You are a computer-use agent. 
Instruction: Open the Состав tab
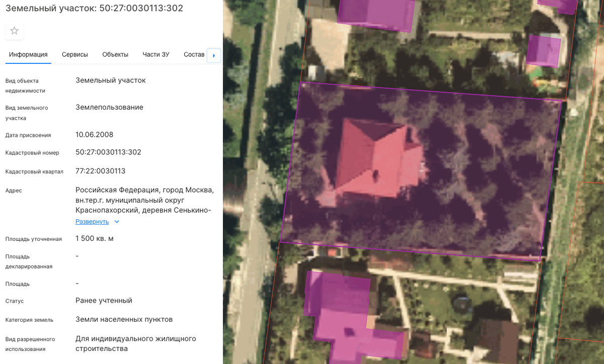tap(194, 55)
